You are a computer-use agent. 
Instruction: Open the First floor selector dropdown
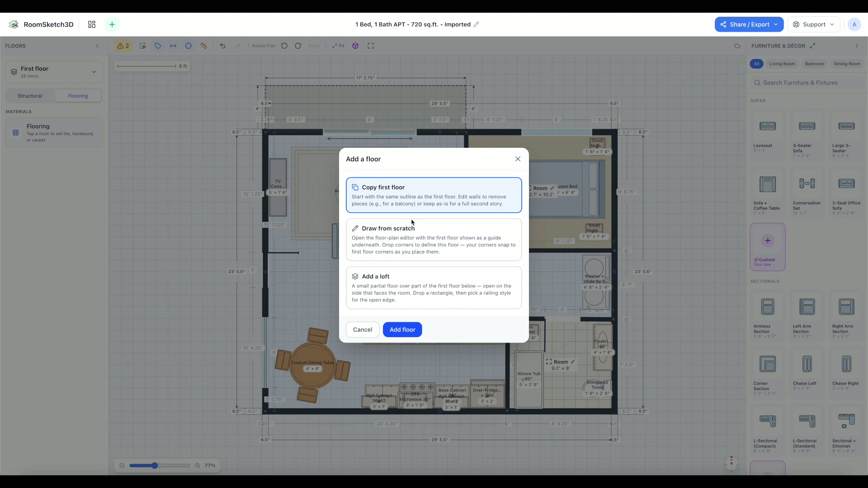[54, 72]
